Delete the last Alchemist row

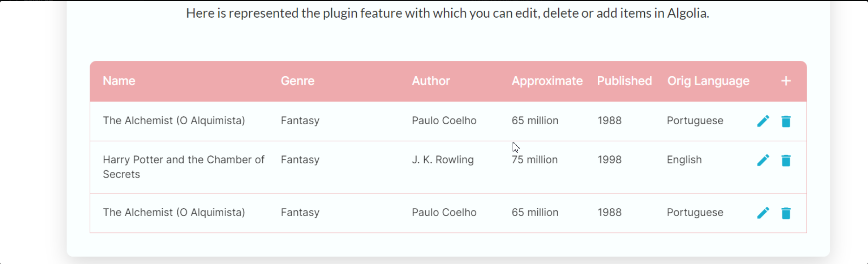click(x=786, y=213)
